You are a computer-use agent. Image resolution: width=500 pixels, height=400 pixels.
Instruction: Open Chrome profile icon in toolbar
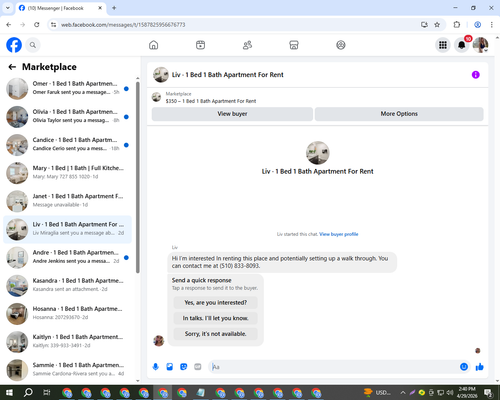(x=477, y=25)
